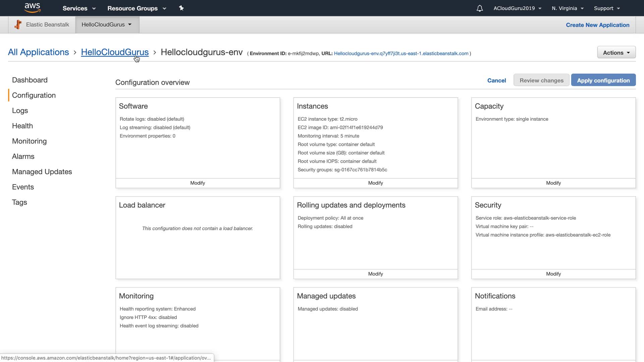Open the Support menu

[x=607, y=8]
